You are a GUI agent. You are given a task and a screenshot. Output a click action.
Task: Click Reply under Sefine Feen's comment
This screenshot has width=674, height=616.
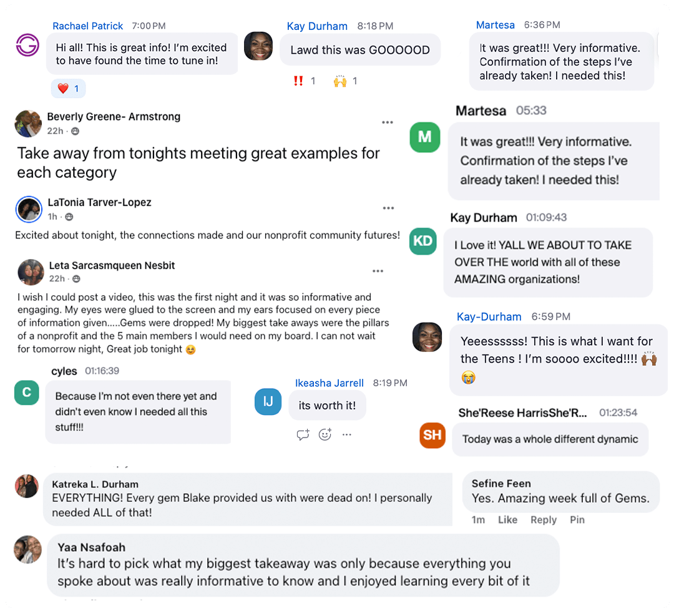[x=543, y=520]
